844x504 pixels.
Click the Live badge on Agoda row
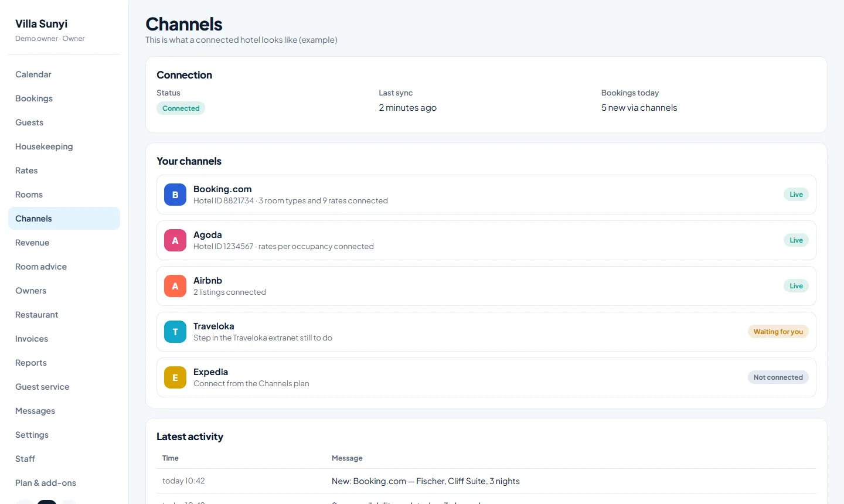[796, 240]
